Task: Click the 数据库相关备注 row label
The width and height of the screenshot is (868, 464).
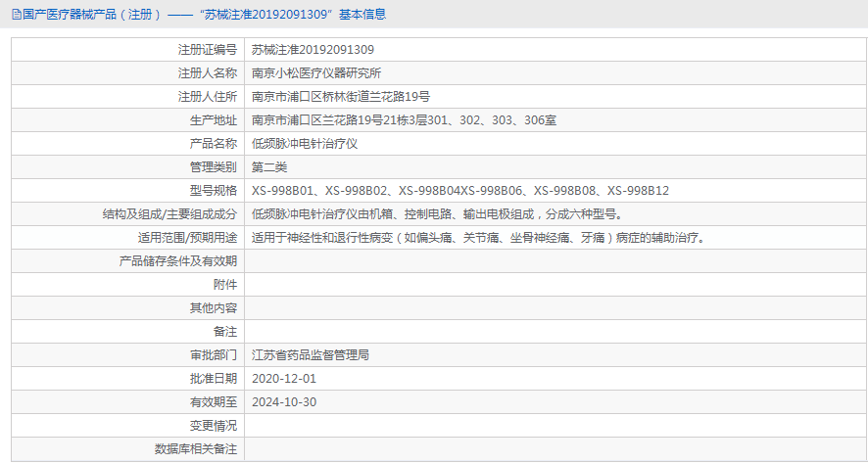Action: tap(195, 449)
